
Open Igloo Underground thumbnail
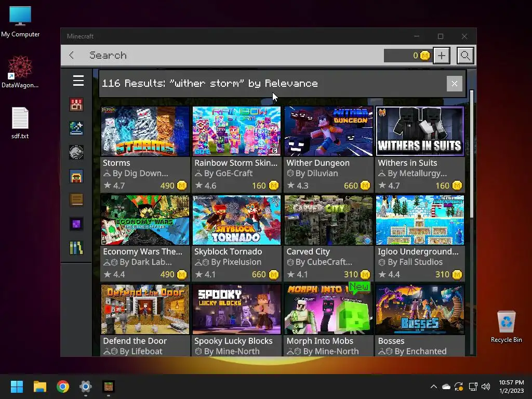click(420, 220)
